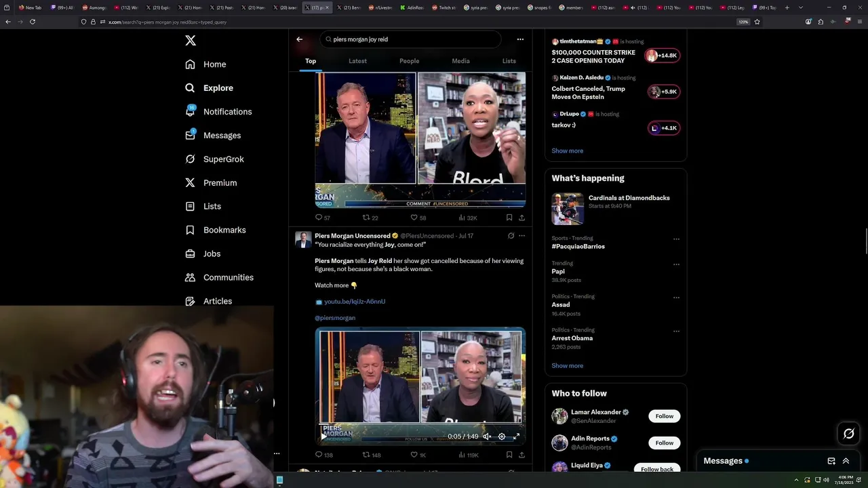Screen dimensions: 868x488
Task: Open Premium in sidebar
Action: pos(212,183)
